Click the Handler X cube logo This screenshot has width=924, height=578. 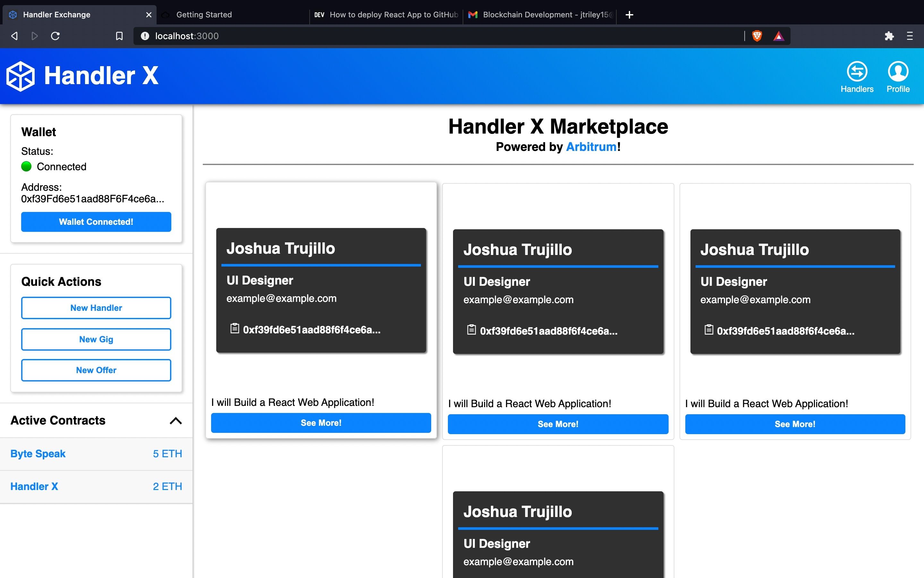tap(20, 76)
